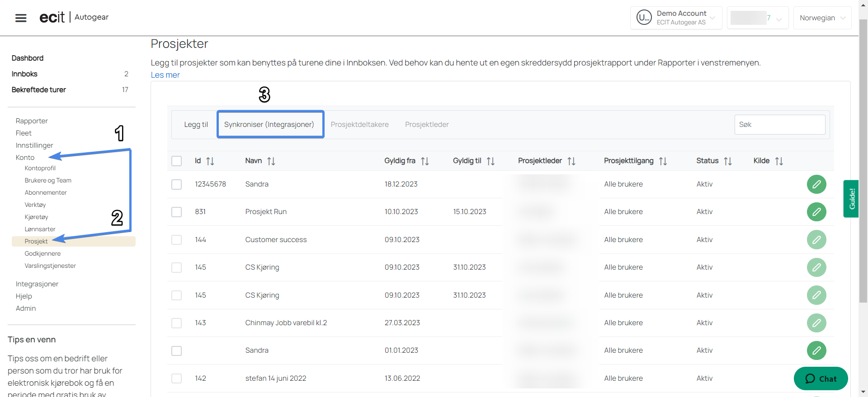
Task: Open the Demo Account dropdown
Action: point(676,18)
